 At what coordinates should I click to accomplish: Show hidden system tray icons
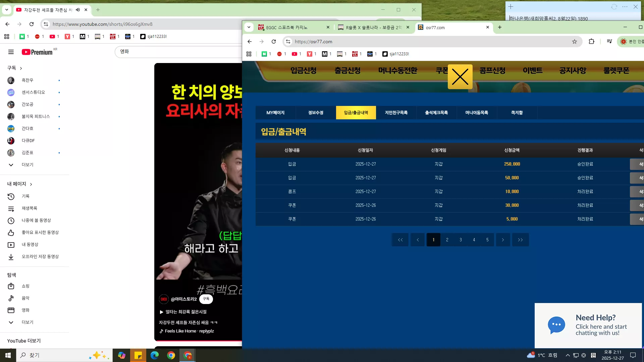coord(568,355)
